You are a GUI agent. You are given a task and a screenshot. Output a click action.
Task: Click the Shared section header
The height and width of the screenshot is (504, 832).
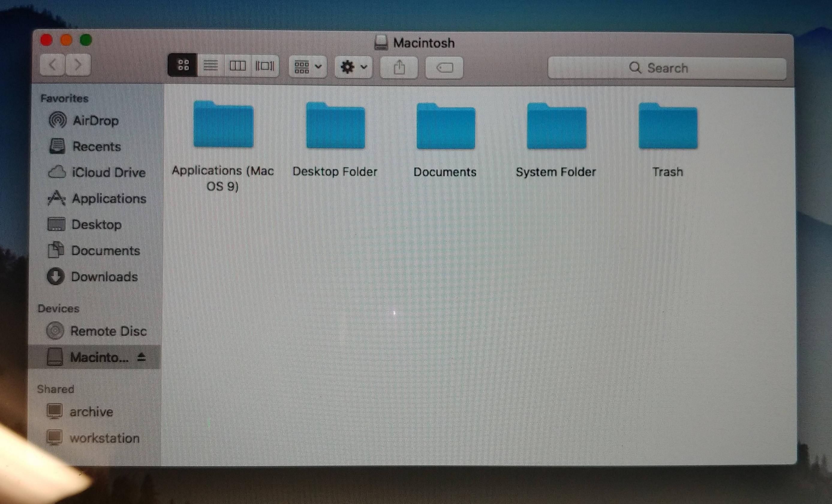click(x=56, y=389)
